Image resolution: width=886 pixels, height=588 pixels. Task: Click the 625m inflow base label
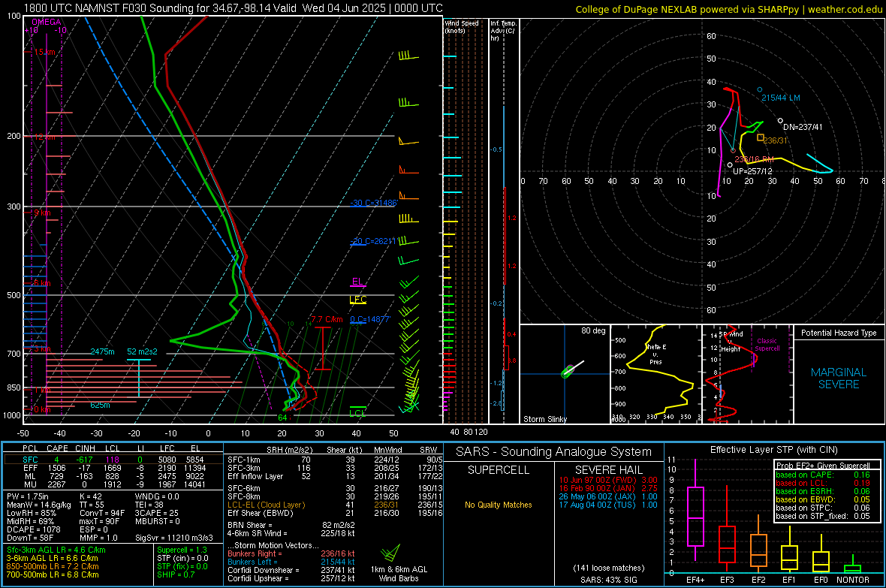pos(100,405)
